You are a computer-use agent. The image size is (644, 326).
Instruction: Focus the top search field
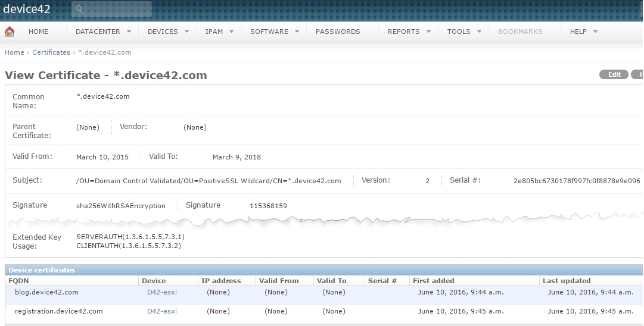(x=112, y=9)
